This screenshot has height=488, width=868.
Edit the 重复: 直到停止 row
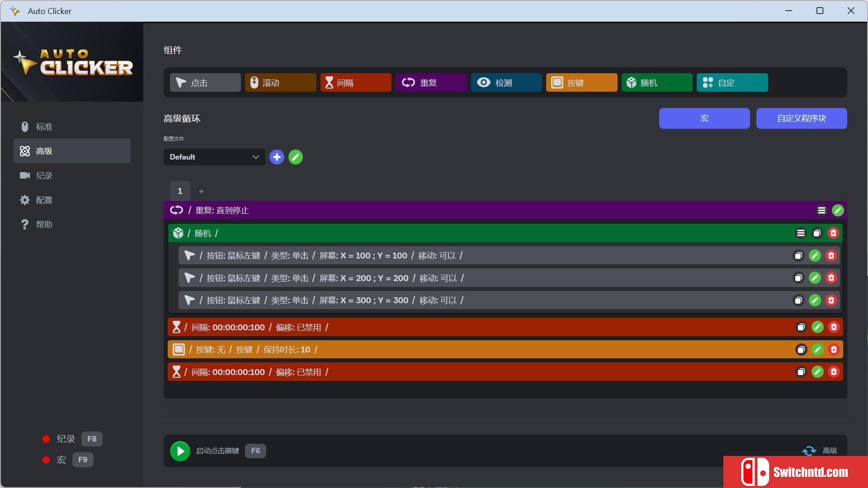tap(838, 211)
